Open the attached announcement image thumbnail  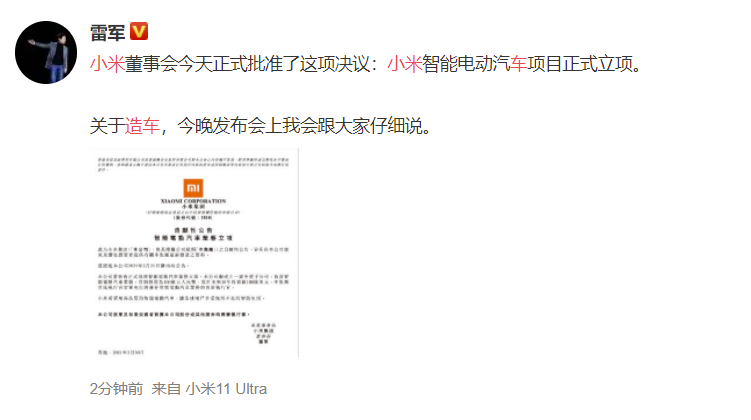pos(194,253)
